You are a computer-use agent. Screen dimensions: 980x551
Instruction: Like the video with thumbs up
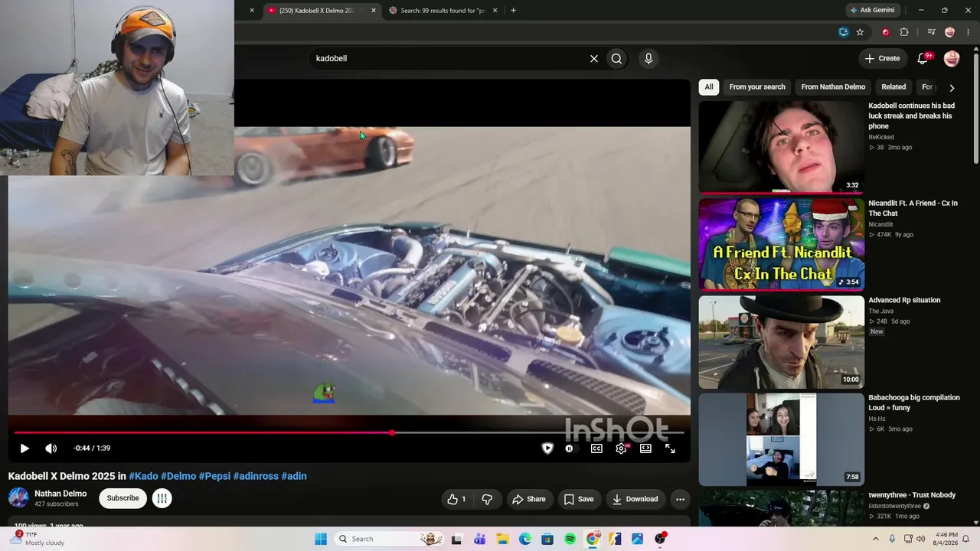[456, 499]
